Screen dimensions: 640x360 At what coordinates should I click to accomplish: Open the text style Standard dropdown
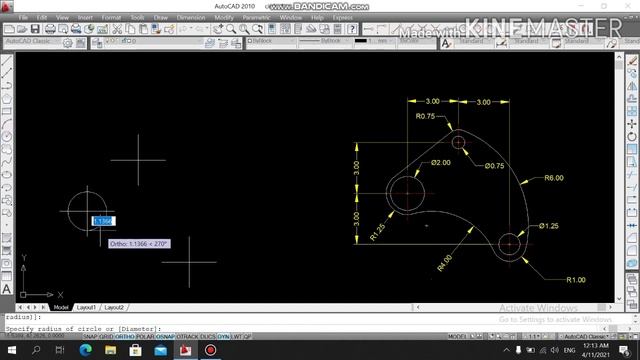click(474, 42)
